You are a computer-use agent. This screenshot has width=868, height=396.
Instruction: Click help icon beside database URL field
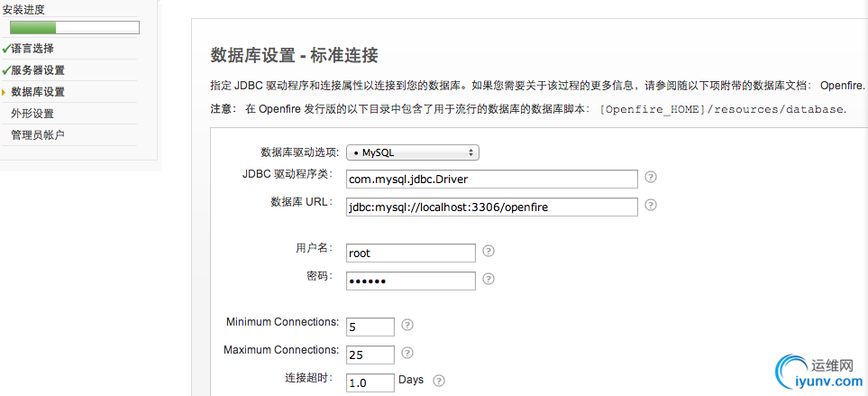point(651,205)
